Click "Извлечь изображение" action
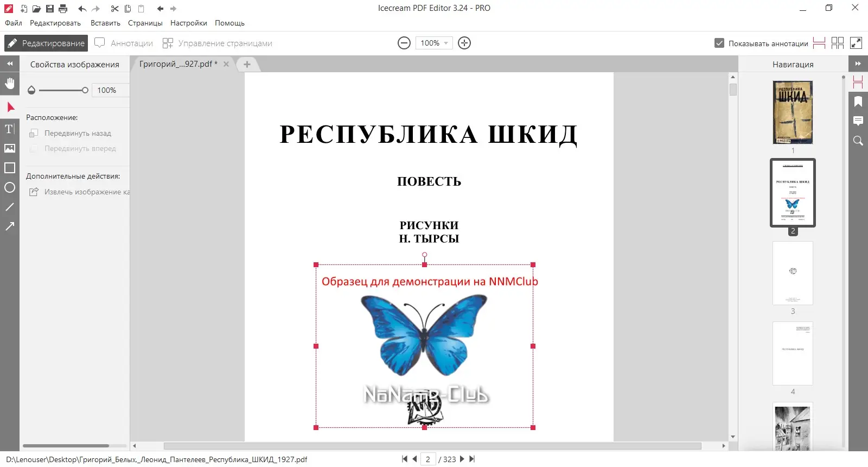 point(80,192)
